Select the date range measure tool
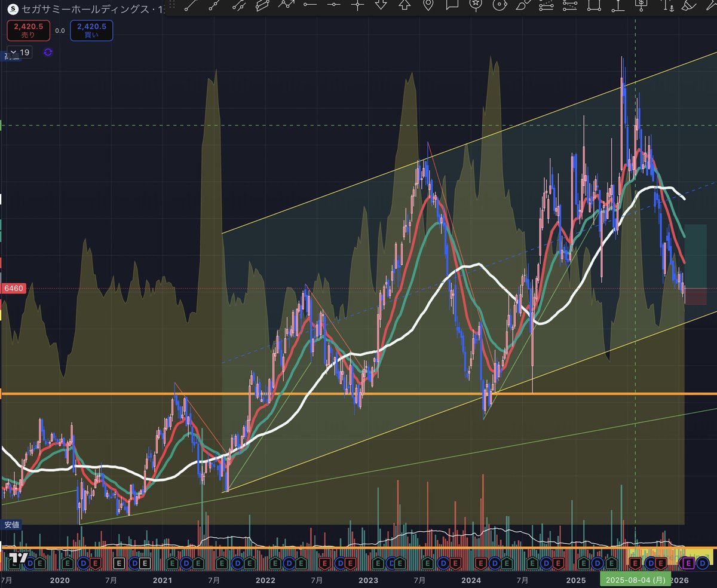 (x=569, y=5)
